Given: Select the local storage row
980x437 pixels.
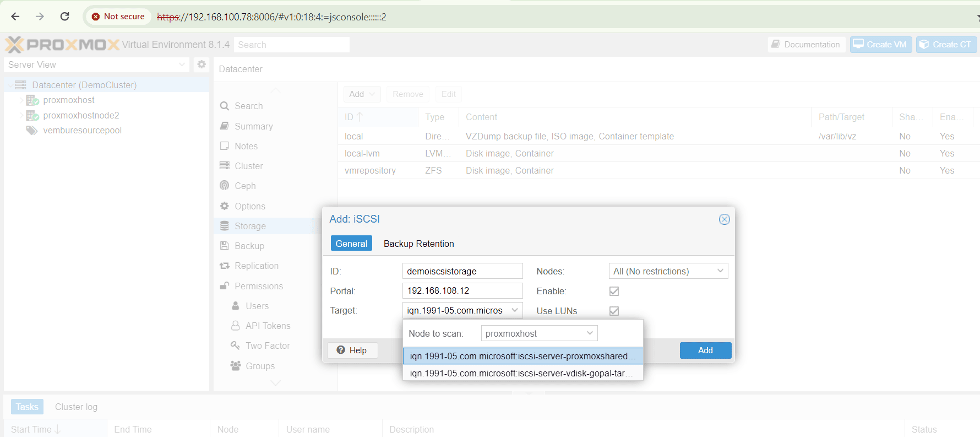Looking at the screenshot, I should coord(658,136).
